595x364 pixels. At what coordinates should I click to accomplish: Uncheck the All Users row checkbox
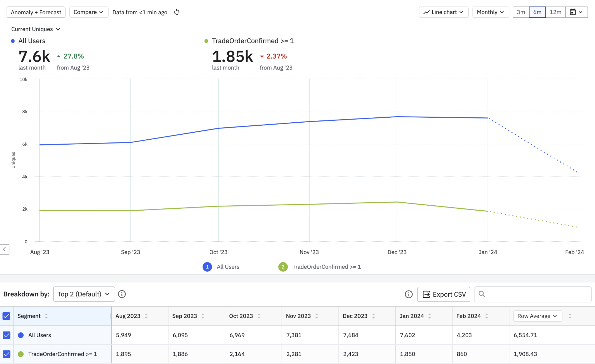tap(6, 335)
